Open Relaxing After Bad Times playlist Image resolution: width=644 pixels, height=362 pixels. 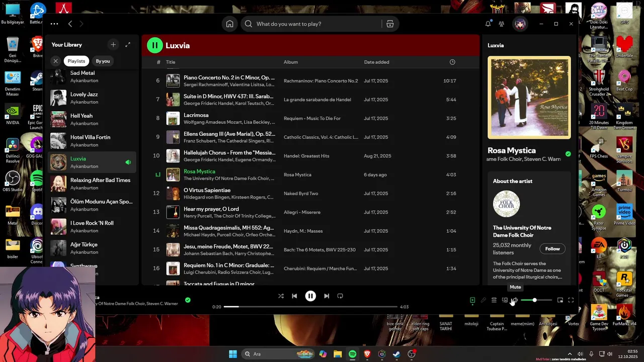tap(92, 184)
